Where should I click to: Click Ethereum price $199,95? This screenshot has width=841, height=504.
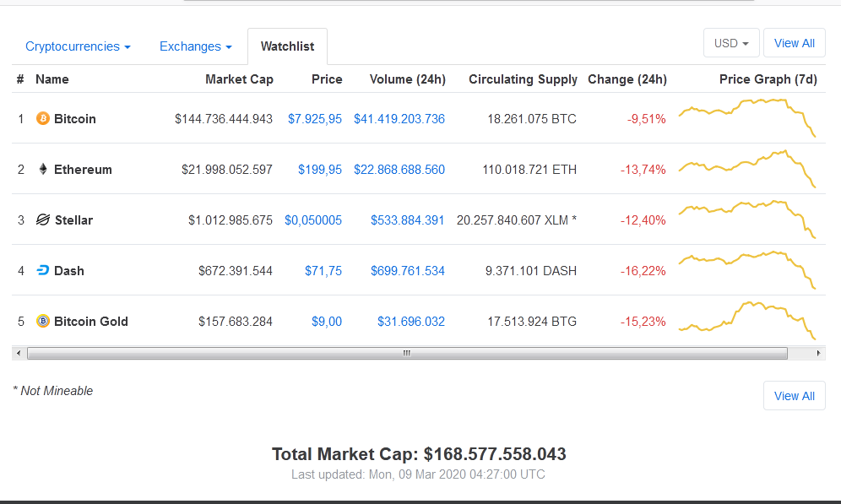click(x=320, y=170)
